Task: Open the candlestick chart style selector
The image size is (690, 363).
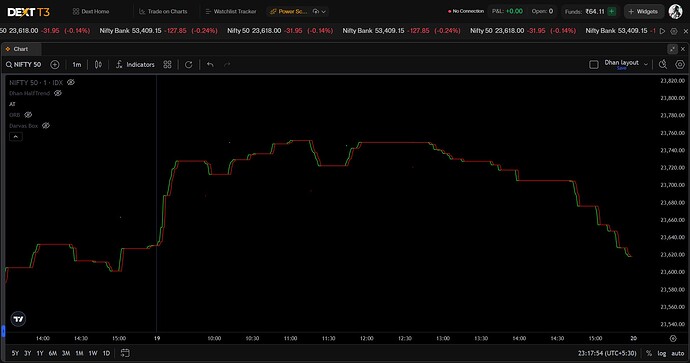Action: tap(98, 65)
